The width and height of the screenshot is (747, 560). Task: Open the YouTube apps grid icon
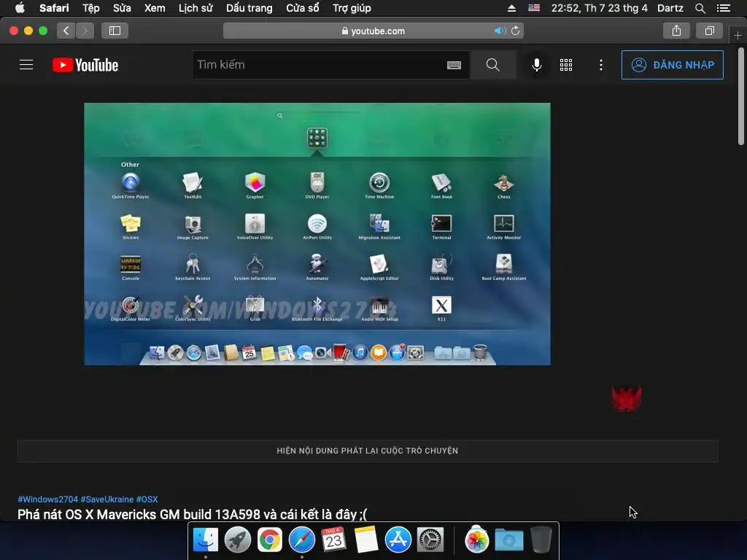point(566,65)
